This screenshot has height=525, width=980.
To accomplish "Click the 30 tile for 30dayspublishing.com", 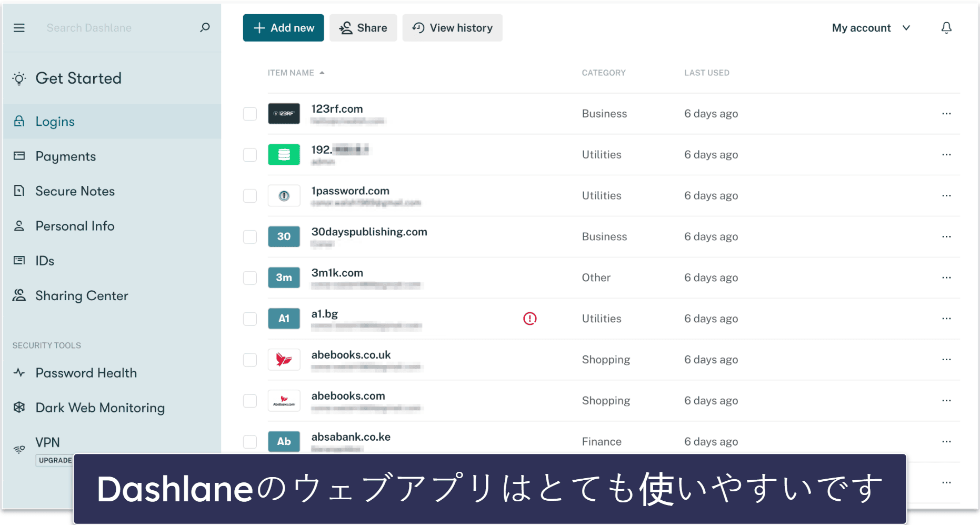I will pyautogui.click(x=284, y=236).
